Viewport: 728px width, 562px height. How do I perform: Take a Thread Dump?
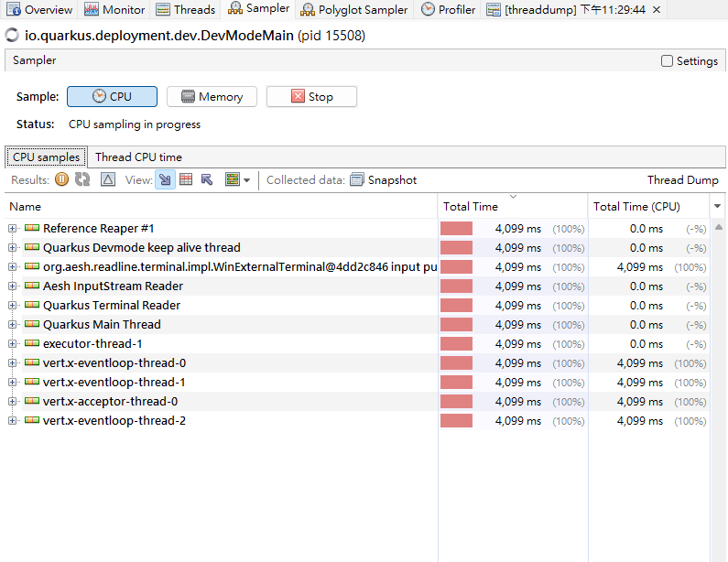point(682,179)
